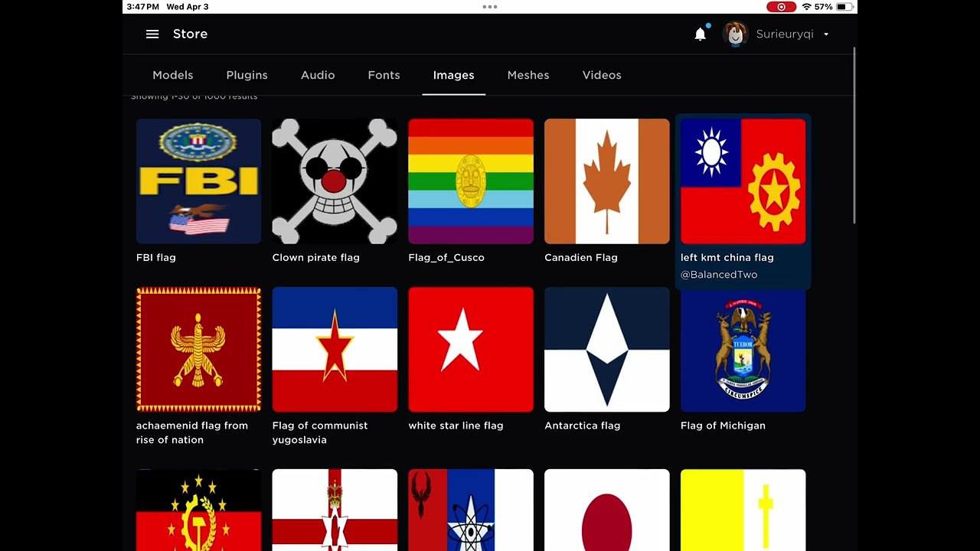980x551 pixels.
Task: Click the "left kmt china flag" title
Action: click(727, 258)
